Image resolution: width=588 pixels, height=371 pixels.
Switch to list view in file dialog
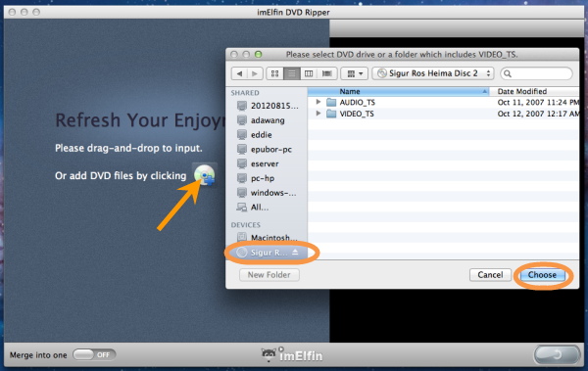click(x=292, y=73)
